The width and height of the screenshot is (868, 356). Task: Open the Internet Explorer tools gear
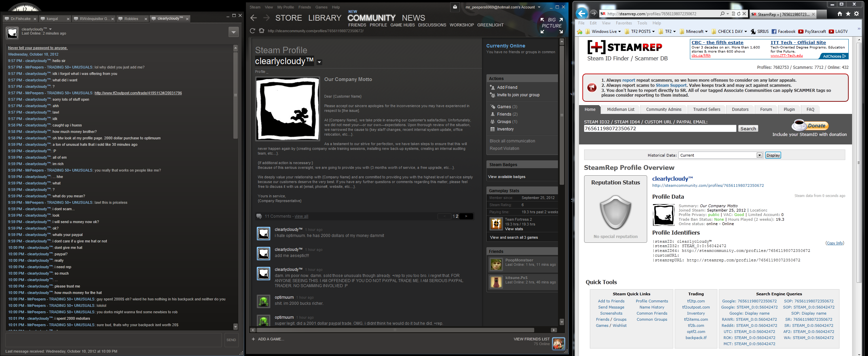tap(856, 14)
